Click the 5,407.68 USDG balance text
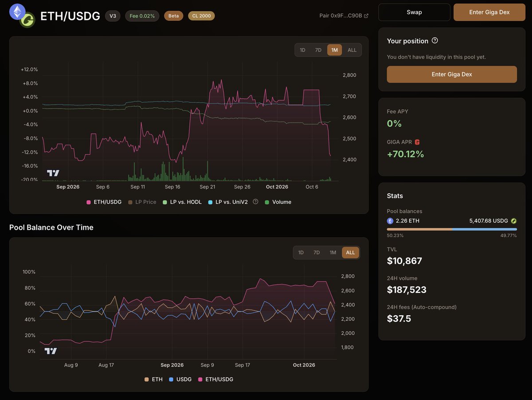 tap(489, 220)
